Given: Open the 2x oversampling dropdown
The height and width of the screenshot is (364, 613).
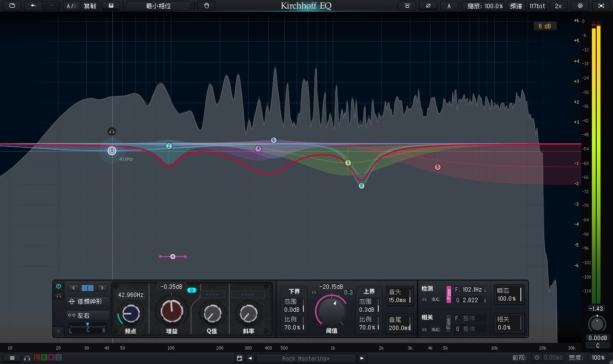Looking at the screenshot, I should 558,6.
